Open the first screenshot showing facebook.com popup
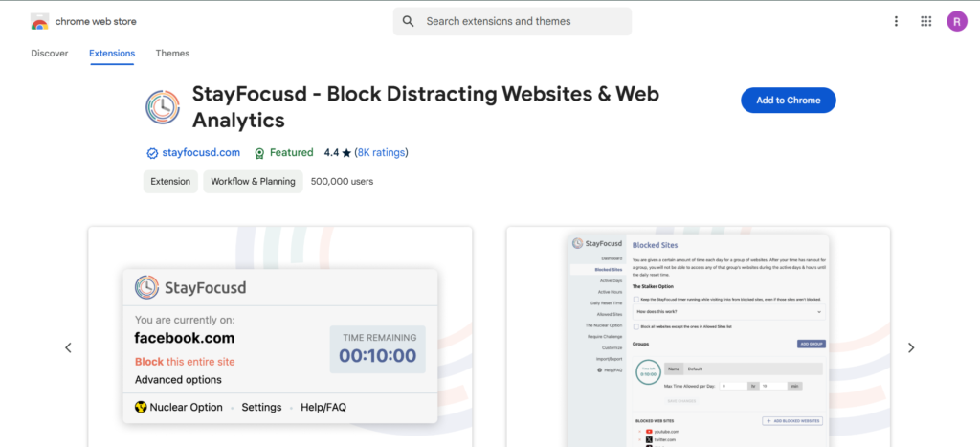The width and height of the screenshot is (980, 447). coord(280,337)
